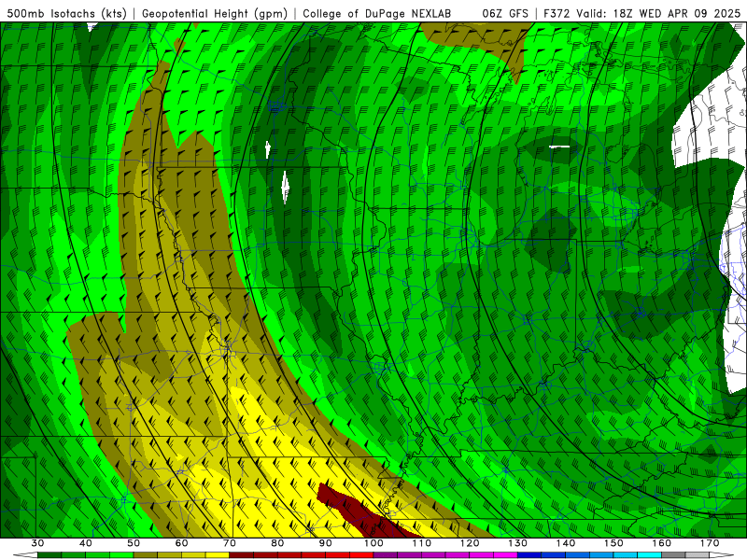This screenshot has width=747, height=560.
Task: Click the legend value 80
Action: coord(277,543)
